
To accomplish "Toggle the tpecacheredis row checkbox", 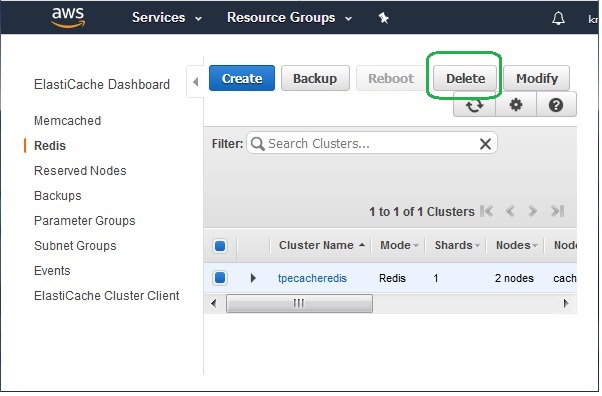I will 220,278.
